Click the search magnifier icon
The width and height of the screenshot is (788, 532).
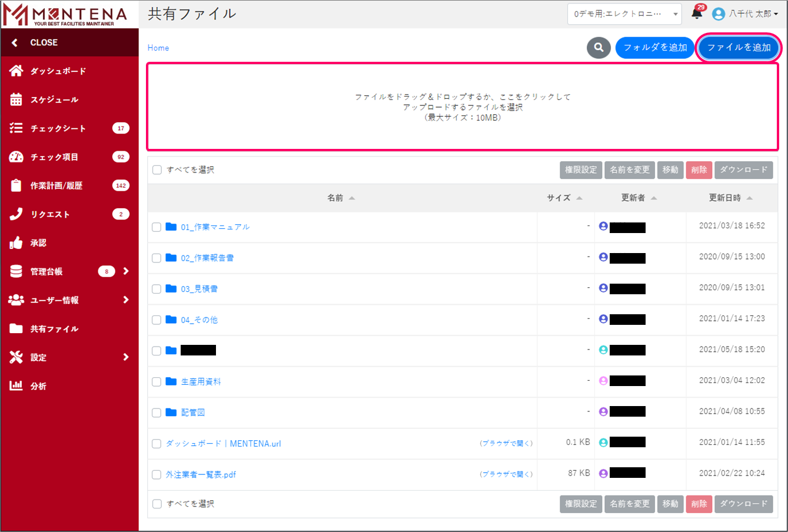[x=599, y=48]
